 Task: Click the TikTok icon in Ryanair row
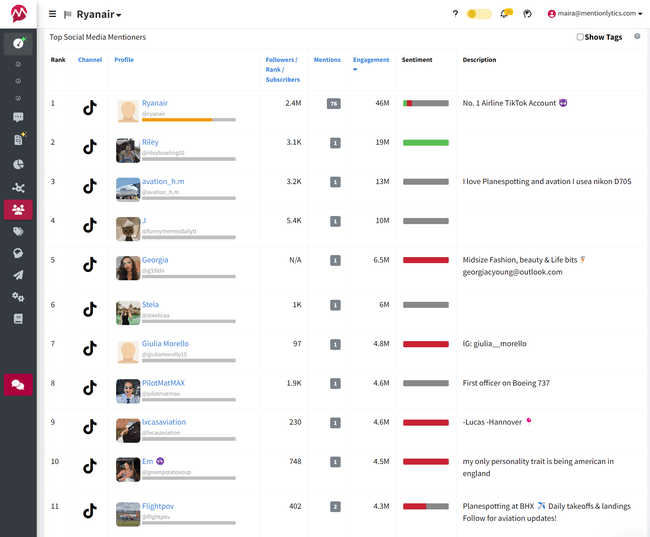click(90, 108)
